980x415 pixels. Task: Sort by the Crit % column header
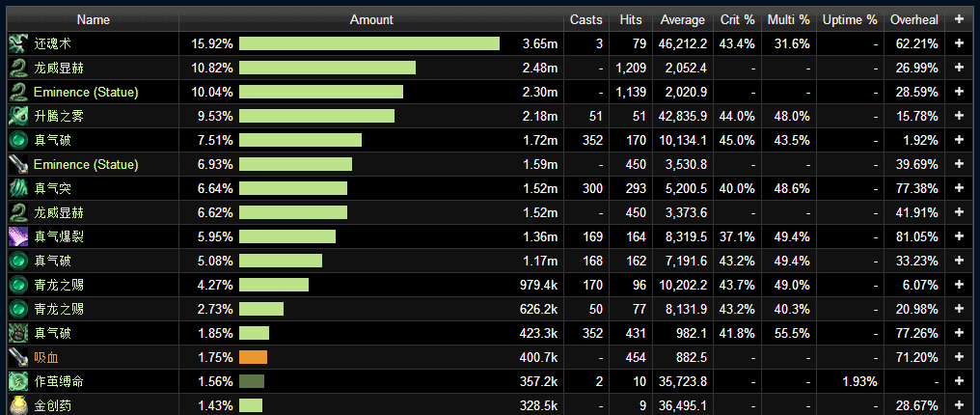[738, 20]
